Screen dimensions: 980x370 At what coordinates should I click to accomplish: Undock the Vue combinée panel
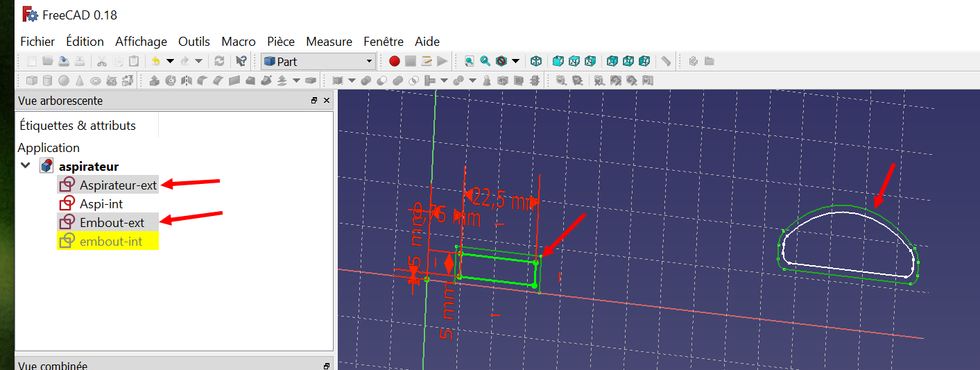coord(327,366)
